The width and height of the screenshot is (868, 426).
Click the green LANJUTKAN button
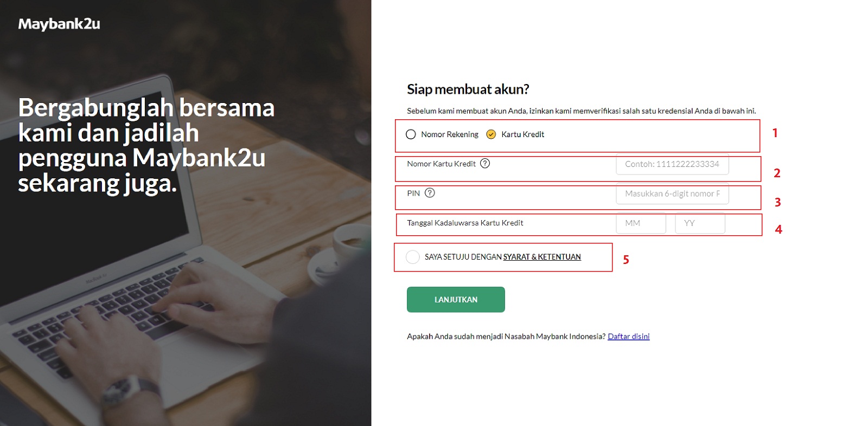click(456, 300)
